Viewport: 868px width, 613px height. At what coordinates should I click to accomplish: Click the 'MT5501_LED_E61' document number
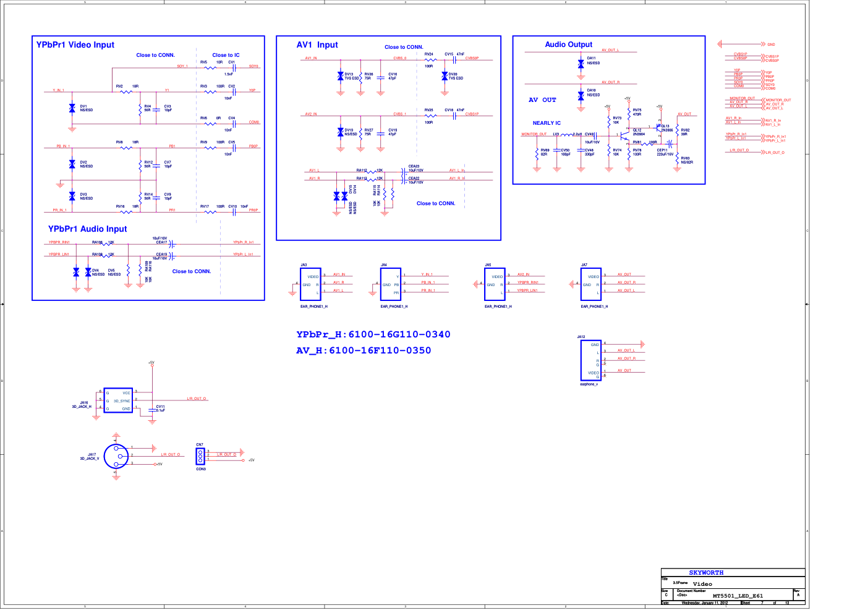point(738,596)
